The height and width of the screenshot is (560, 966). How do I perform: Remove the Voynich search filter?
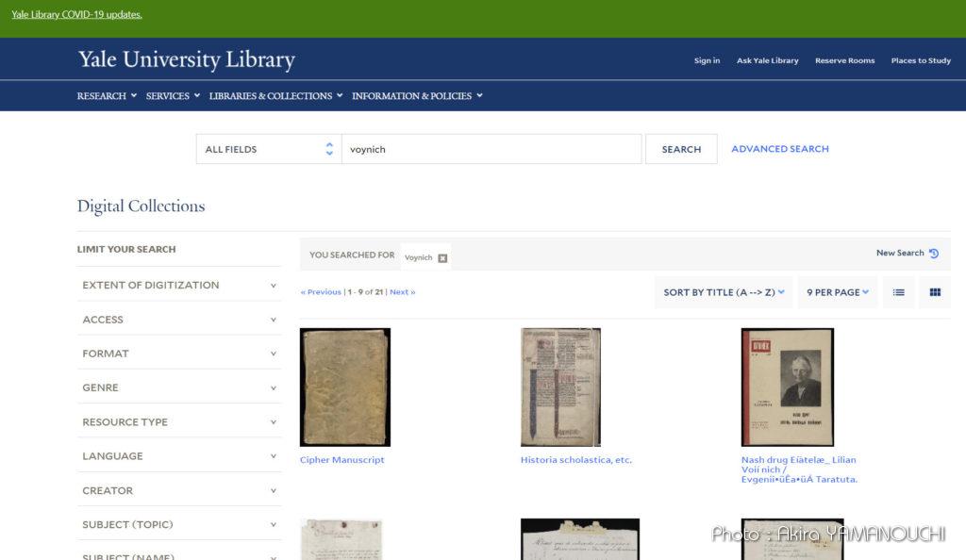coord(442,258)
